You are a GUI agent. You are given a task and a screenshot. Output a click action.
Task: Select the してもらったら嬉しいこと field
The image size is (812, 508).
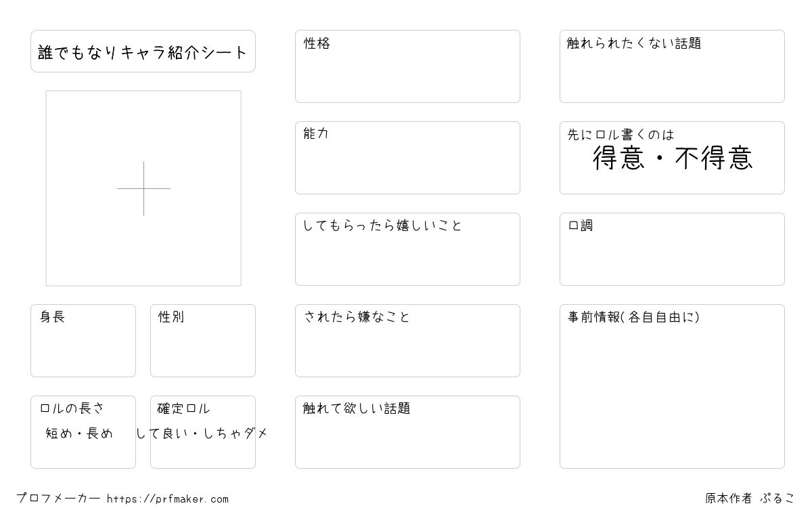click(407, 249)
